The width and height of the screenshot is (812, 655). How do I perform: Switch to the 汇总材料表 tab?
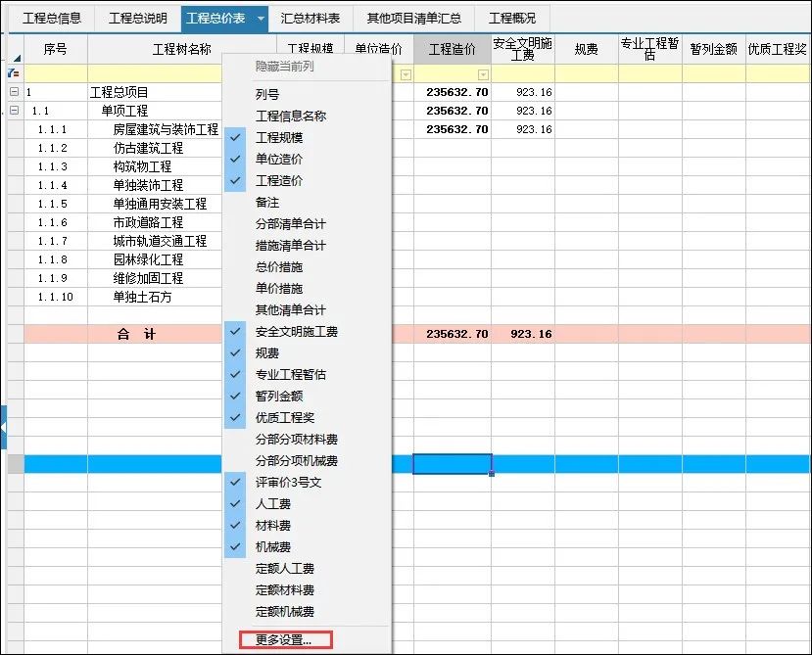(310, 19)
